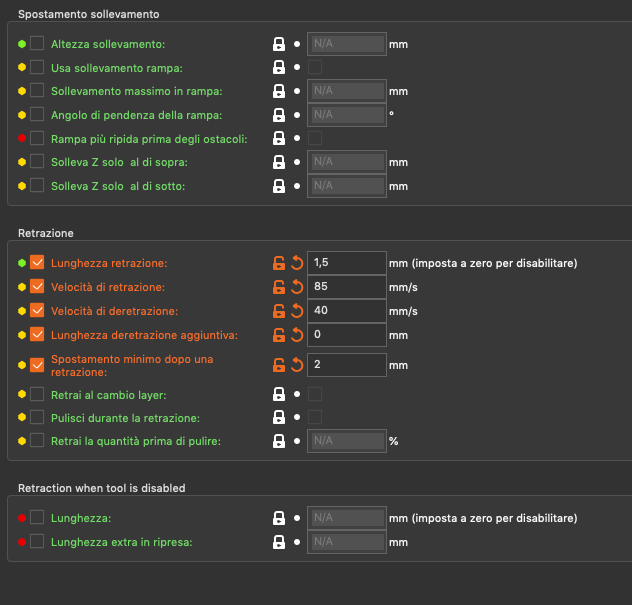
Task: Enable the Usa sollevamento rampa override checkbox
Action: (x=37, y=67)
